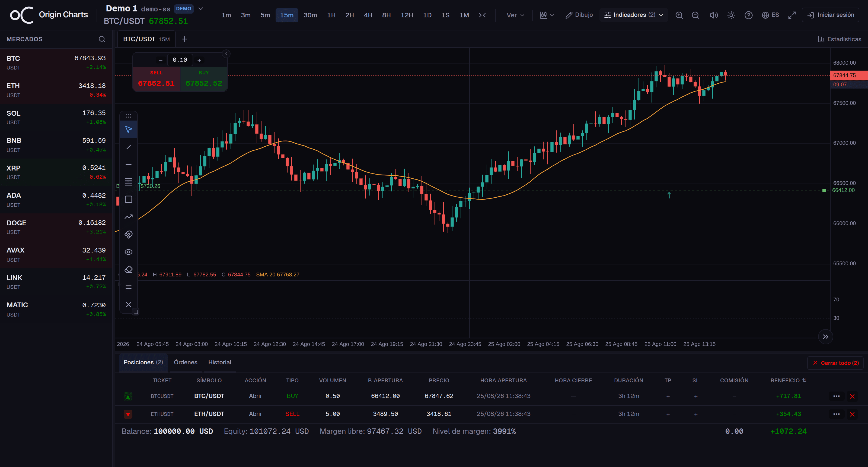Increase trade volume with plus
This screenshot has height=467, width=868.
point(199,60)
